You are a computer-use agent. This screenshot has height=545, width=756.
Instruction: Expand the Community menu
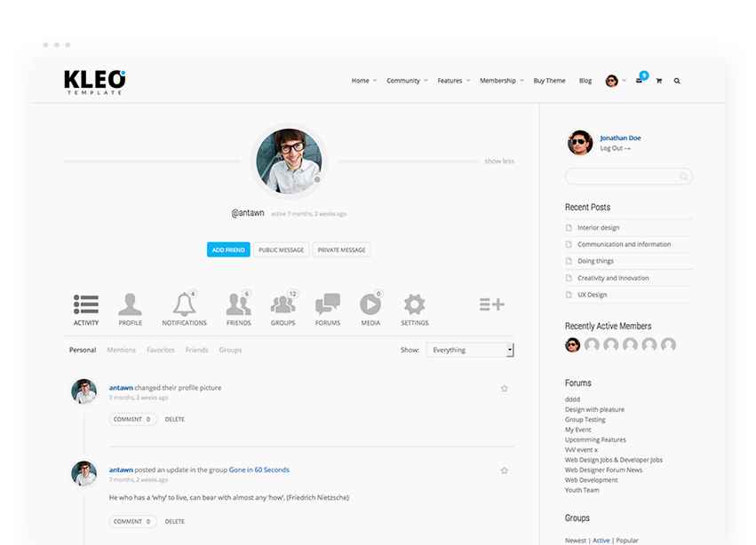point(407,81)
